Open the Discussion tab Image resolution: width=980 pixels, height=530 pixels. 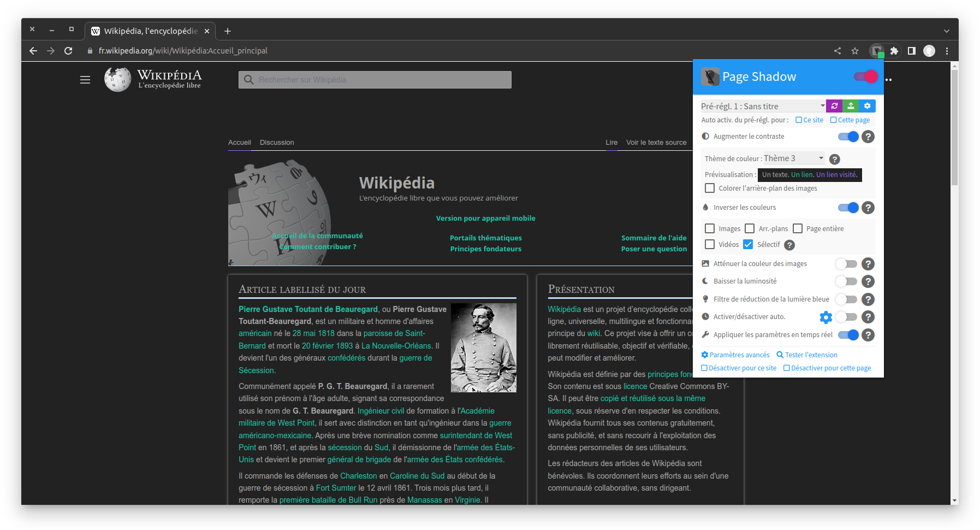click(x=277, y=143)
